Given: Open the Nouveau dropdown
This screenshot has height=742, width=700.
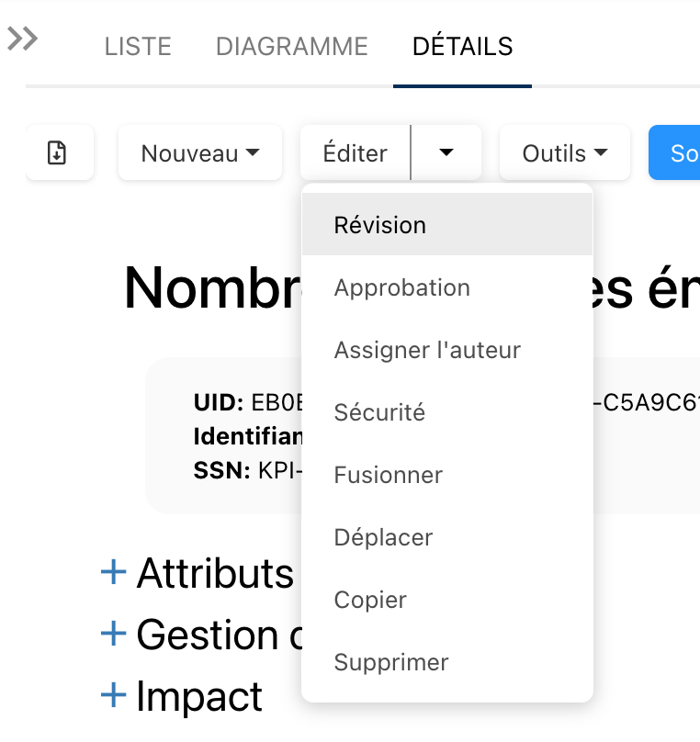Looking at the screenshot, I should 199,153.
